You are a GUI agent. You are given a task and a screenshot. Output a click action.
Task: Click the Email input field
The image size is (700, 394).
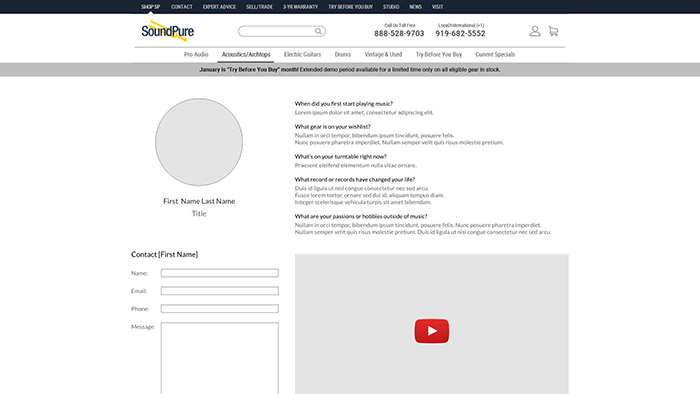coord(220,290)
